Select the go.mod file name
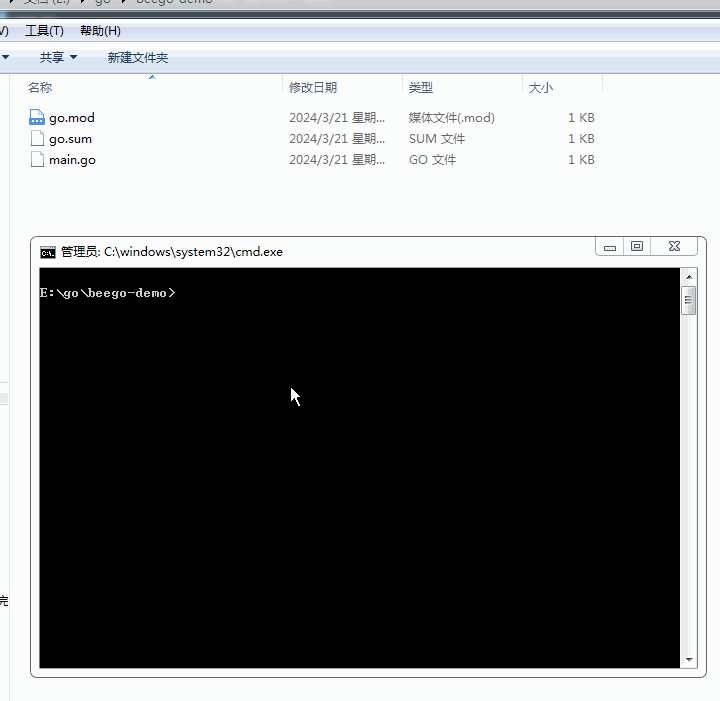The width and height of the screenshot is (720, 701). point(72,118)
